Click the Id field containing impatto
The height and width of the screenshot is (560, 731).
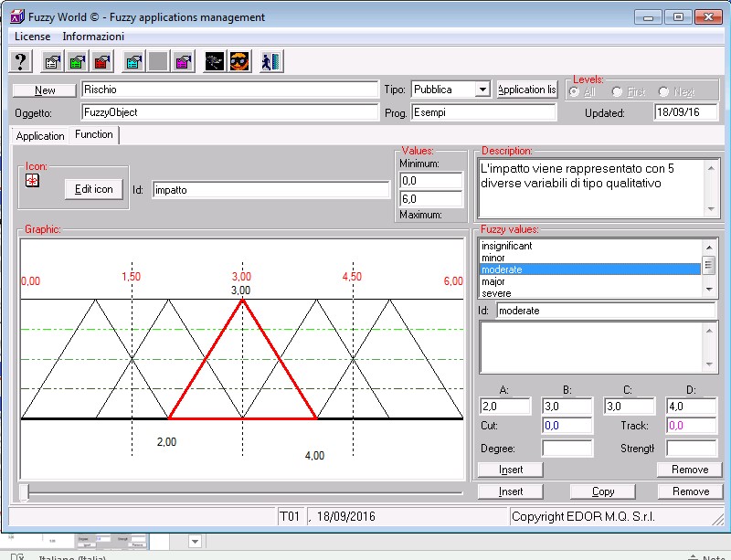tap(270, 190)
